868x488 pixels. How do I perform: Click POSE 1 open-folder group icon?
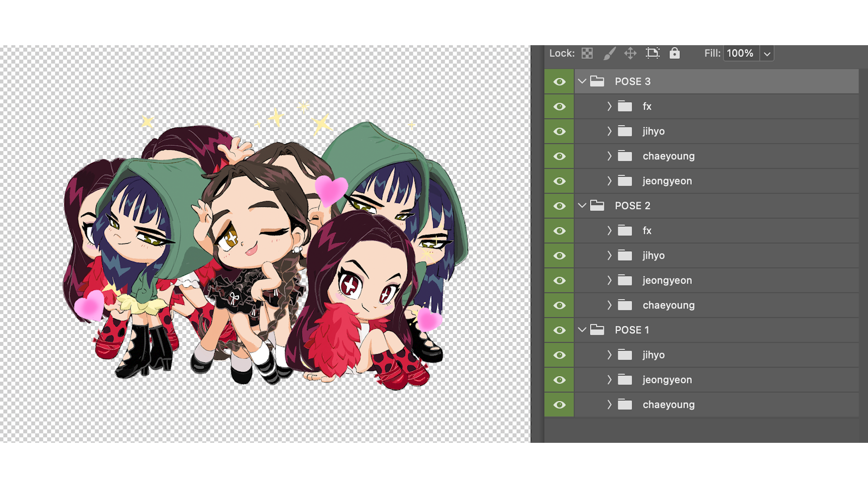(597, 330)
